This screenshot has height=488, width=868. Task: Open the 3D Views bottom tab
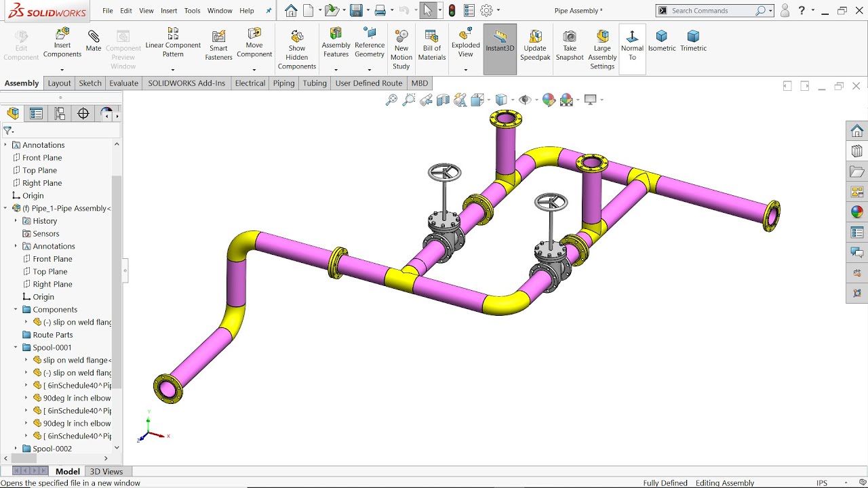click(x=106, y=472)
